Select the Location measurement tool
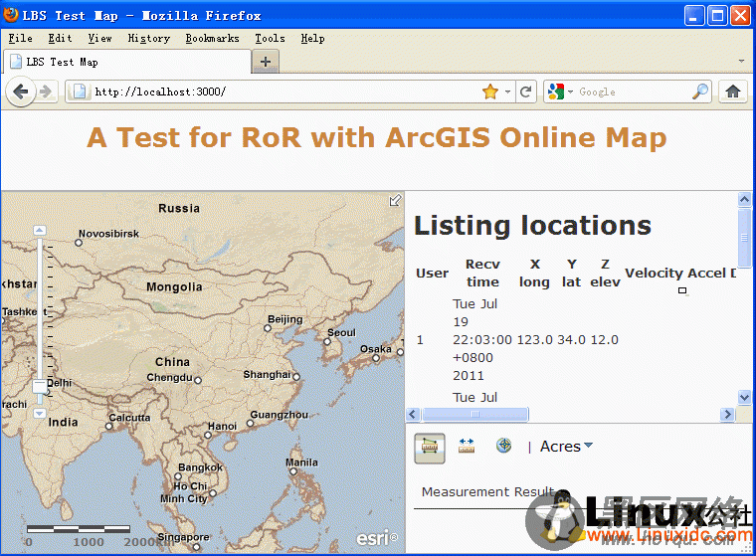This screenshot has height=556, width=756. coord(504,445)
